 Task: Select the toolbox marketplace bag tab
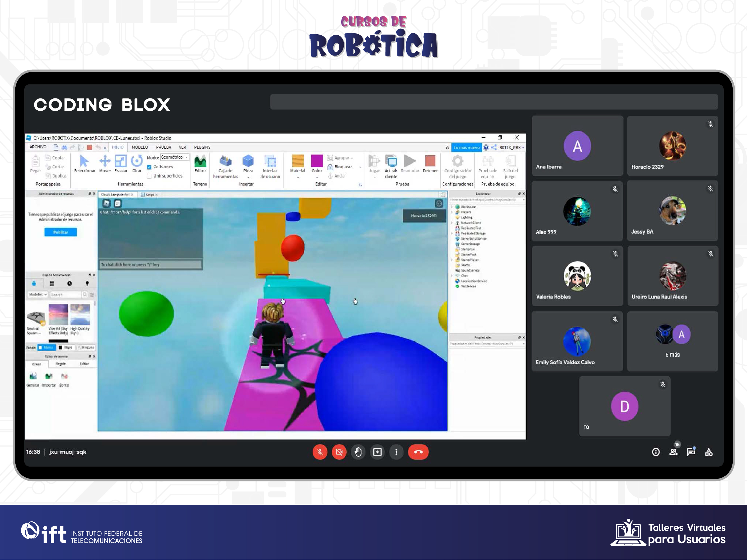[x=34, y=284]
